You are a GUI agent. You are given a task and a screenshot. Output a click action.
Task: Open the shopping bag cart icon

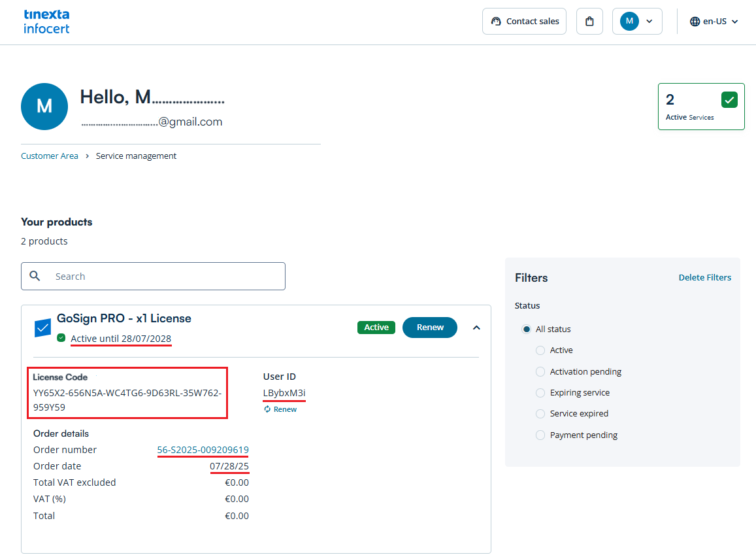click(589, 22)
